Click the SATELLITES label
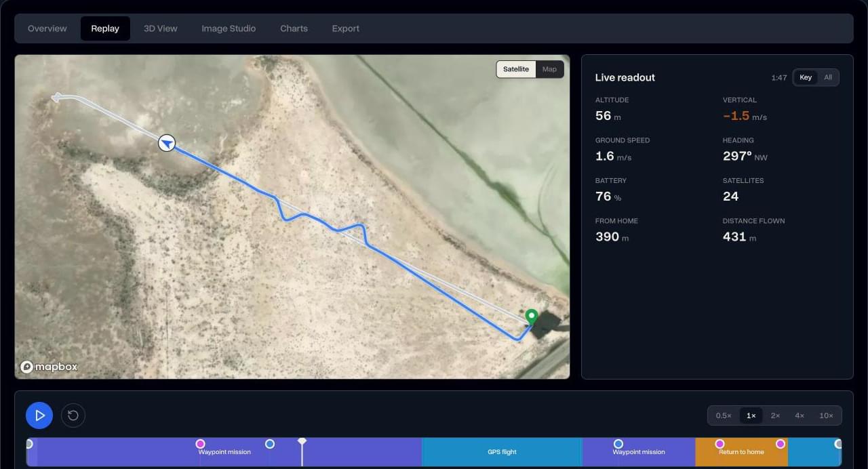This screenshot has height=469, width=868. pos(743,181)
